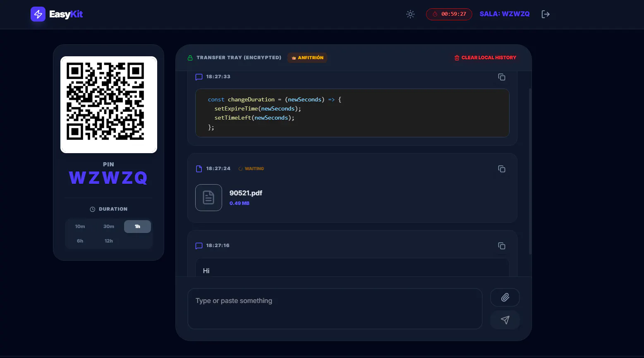Click the 0.49 MB file size text

coord(239,203)
